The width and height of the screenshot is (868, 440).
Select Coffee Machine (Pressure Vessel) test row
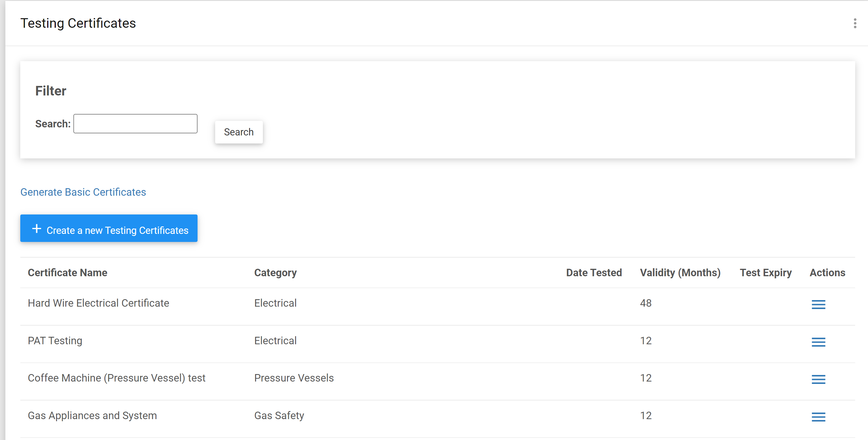tap(116, 378)
